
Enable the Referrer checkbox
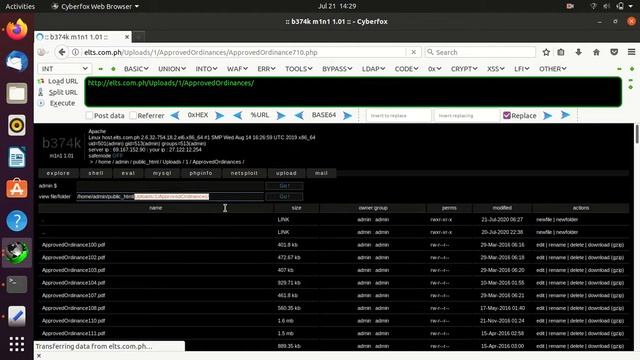click(x=133, y=116)
